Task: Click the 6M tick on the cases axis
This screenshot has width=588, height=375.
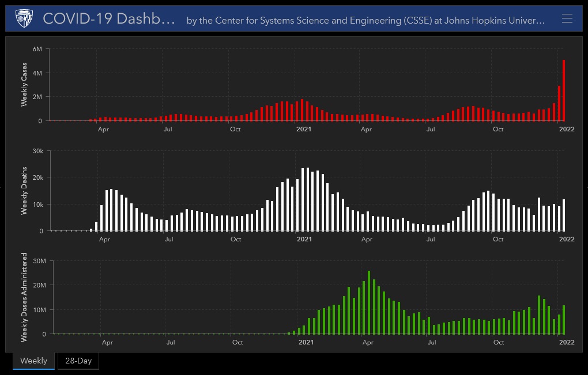Action: (x=37, y=49)
